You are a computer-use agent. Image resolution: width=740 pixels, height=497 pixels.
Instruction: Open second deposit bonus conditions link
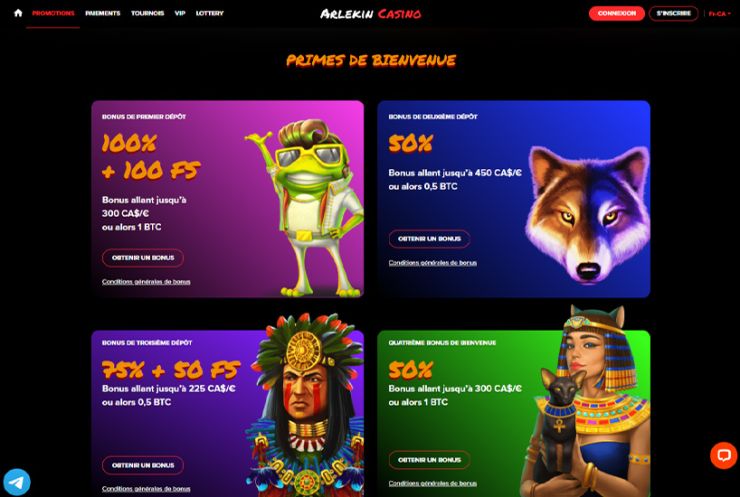point(433,263)
